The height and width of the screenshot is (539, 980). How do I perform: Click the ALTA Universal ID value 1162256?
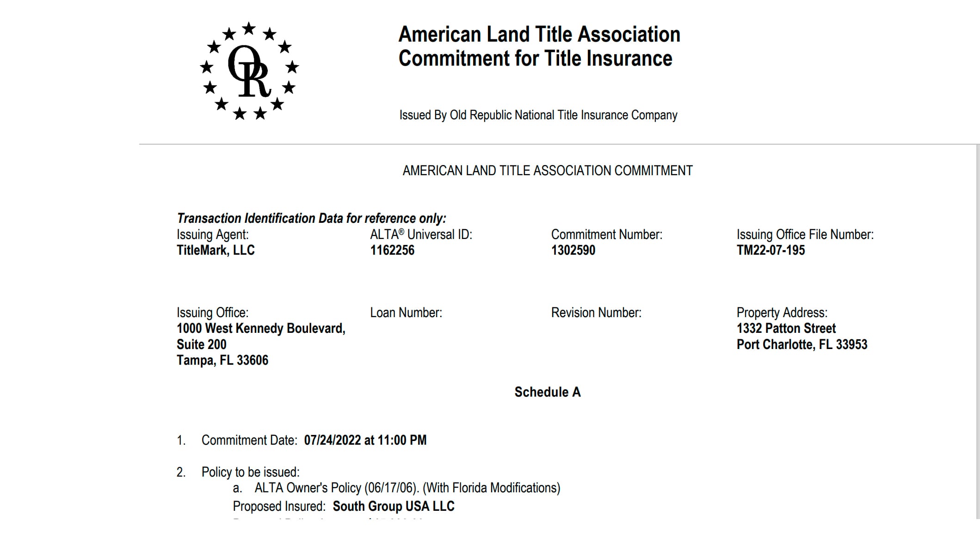pos(392,250)
